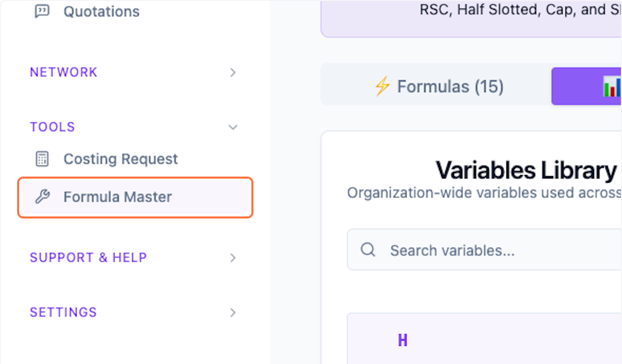Switch to the Formulas (15) tab
The height and width of the screenshot is (364, 622).
(x=438, y=86)
